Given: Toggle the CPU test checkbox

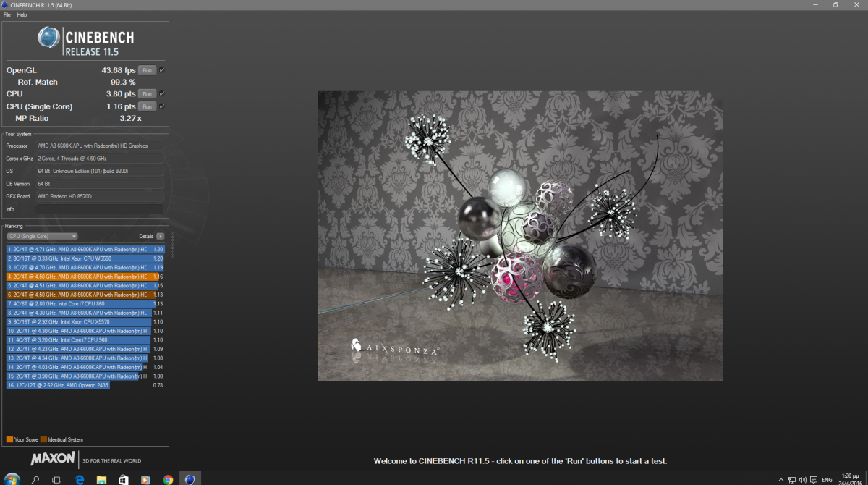Looking at the screenshot, I should pos(161,94).
